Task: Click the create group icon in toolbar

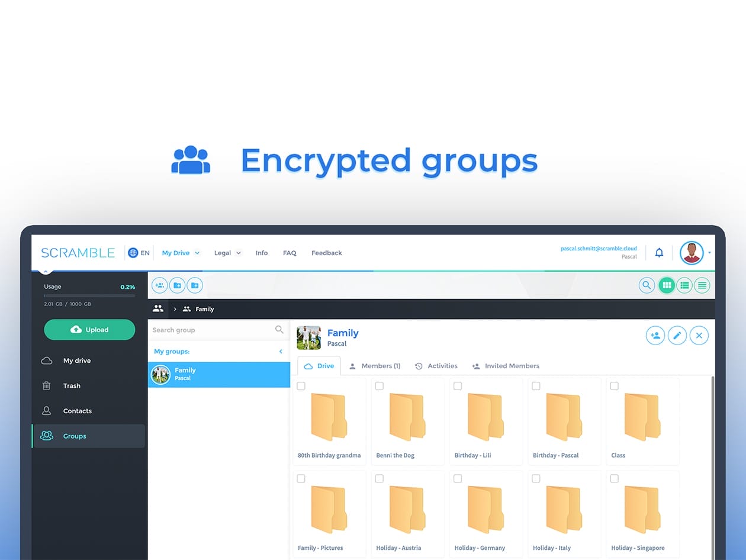Action: (160, 285)
